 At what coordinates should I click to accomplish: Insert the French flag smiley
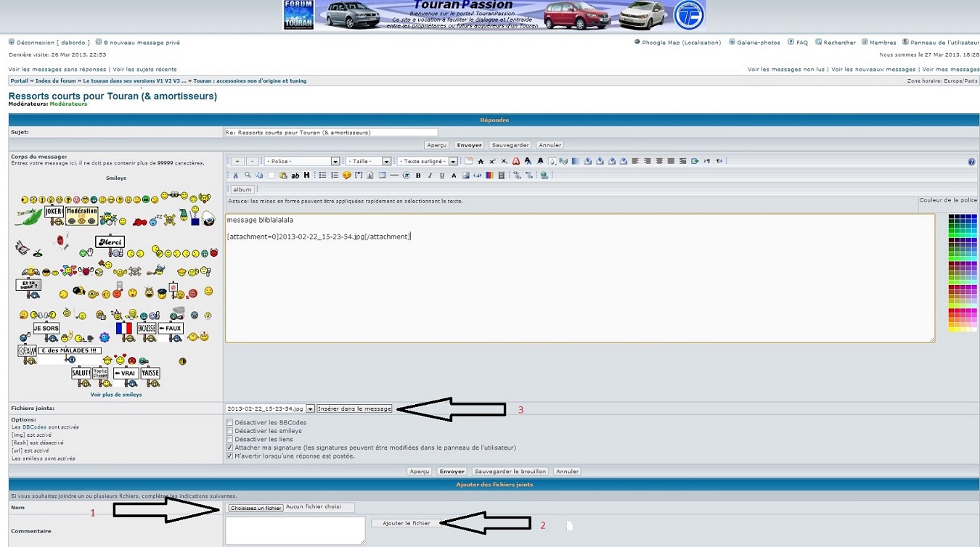pos(124,329)
